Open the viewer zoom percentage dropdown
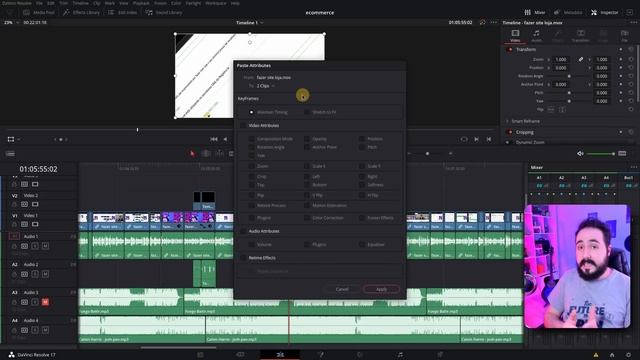 (x=11, y=22)
